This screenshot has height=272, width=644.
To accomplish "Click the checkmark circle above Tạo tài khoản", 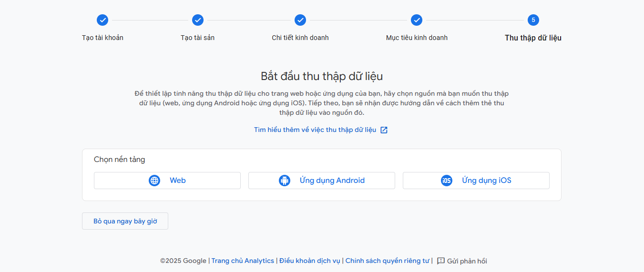I will coord(102,20).
